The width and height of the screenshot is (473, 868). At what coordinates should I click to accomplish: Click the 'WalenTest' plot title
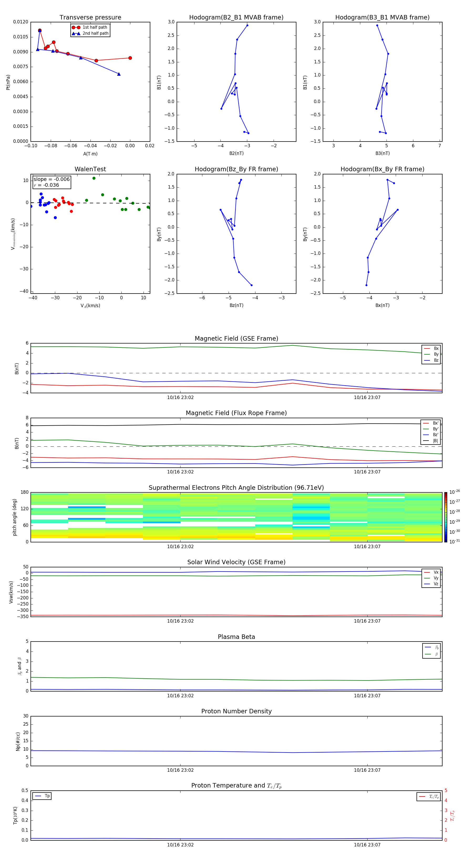[90, 169]
